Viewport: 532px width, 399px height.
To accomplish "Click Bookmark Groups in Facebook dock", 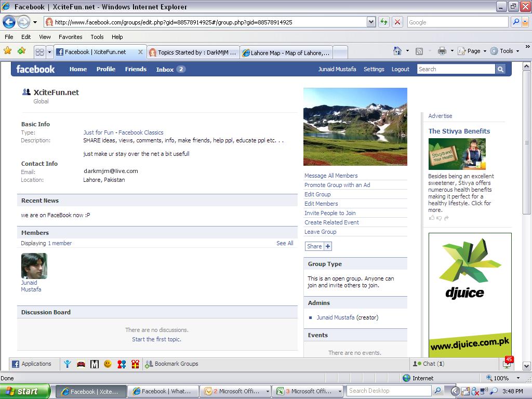I will tap(171, 364).
